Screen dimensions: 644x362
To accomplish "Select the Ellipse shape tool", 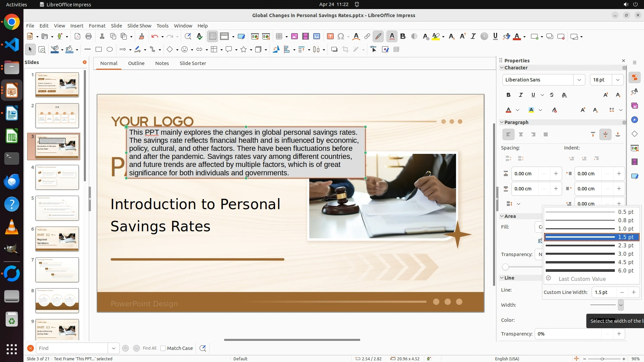I will pos(110,50).
